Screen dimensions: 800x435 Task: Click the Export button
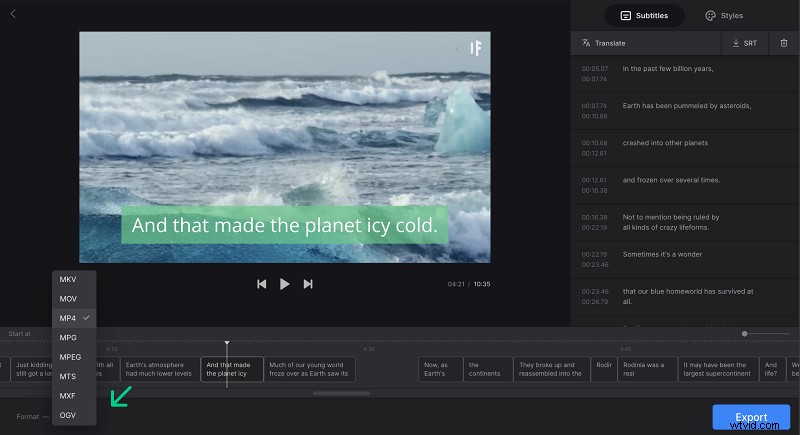pyautogui.click(x=751, y=417)
